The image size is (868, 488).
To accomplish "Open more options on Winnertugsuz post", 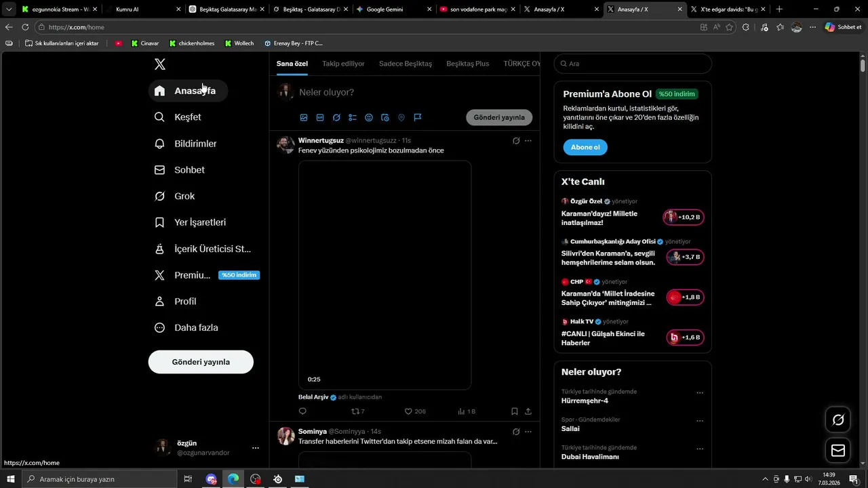I will click(x=528, y=141).
